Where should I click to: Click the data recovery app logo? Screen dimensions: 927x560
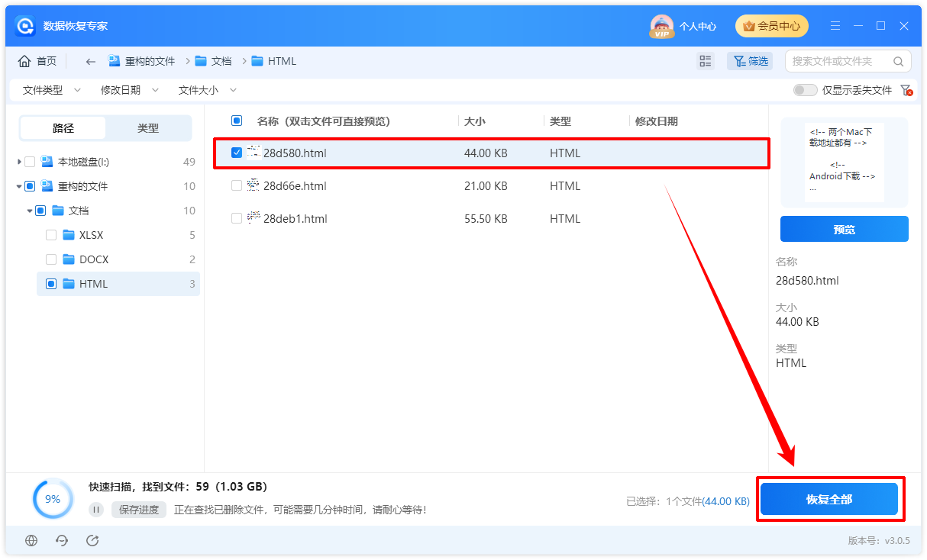[x=26, y=26]
